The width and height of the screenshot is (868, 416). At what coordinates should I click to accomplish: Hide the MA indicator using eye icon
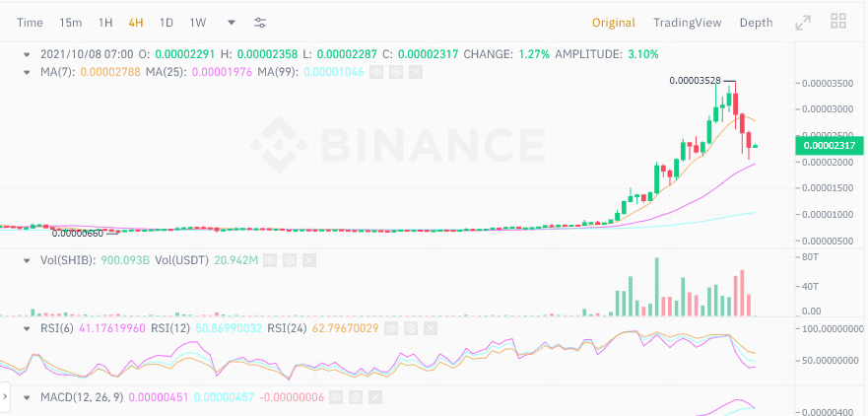pyautogui.click(x=376, y=72)
